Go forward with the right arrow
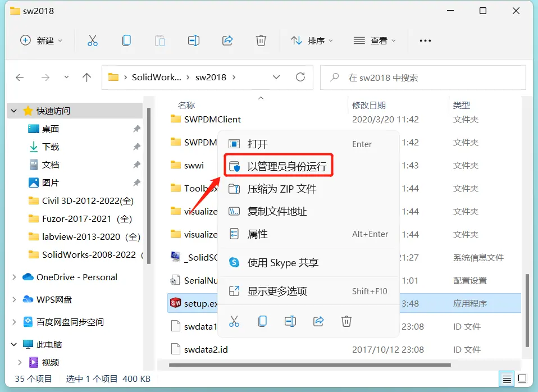The height and width of the screenshot is (392, 538). tap(45, 78)
